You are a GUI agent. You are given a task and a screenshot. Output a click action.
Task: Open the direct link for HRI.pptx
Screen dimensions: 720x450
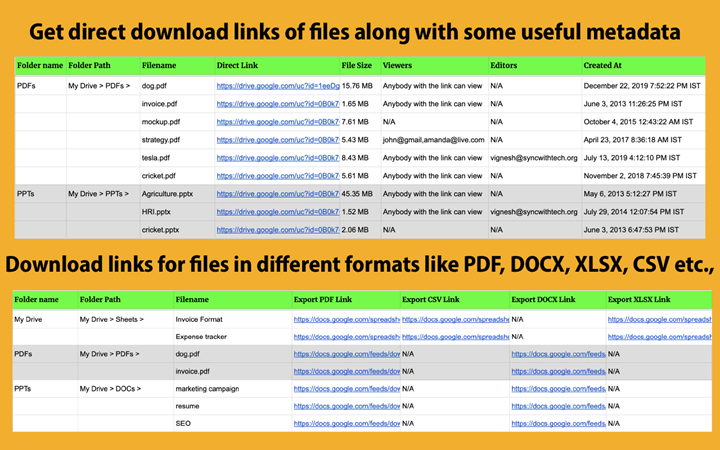pyautogui.click(x=278, y=212)
